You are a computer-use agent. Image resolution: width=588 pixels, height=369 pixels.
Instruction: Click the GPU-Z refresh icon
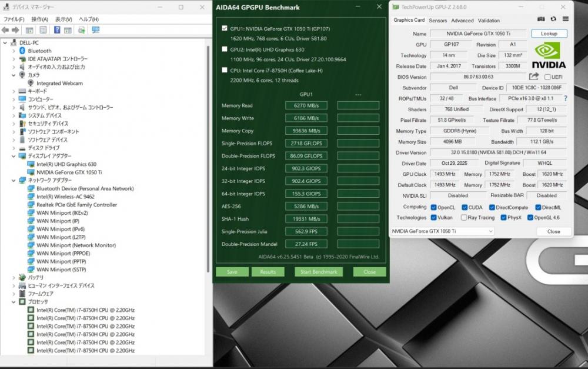point(553,19)
